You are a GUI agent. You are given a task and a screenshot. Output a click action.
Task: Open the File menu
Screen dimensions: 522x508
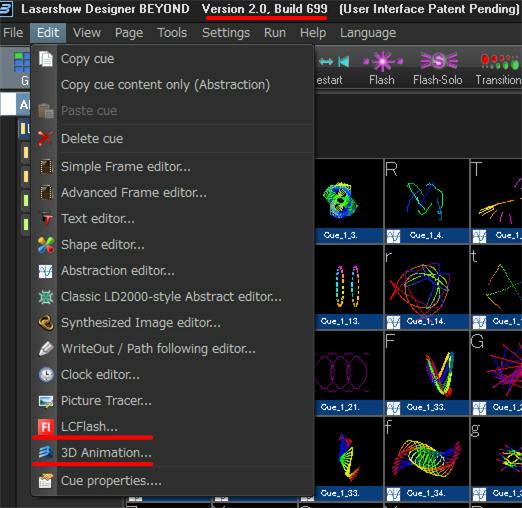[x=13, y=33]
